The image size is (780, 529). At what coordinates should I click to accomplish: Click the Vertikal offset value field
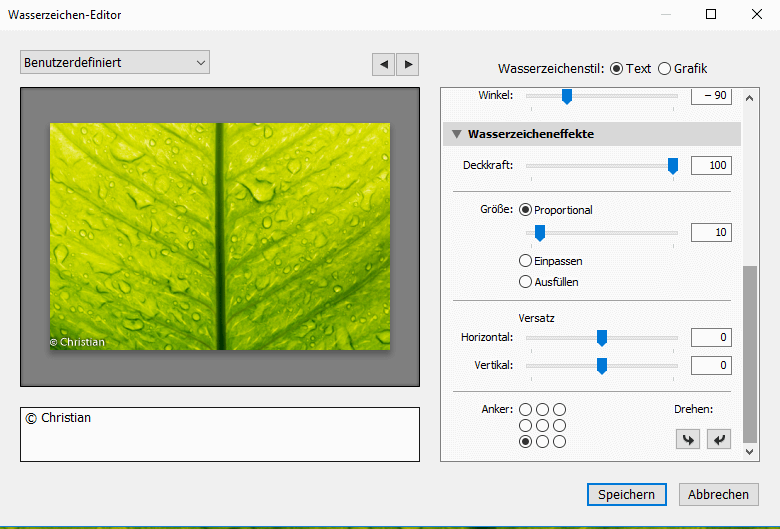tap(711, 365)
